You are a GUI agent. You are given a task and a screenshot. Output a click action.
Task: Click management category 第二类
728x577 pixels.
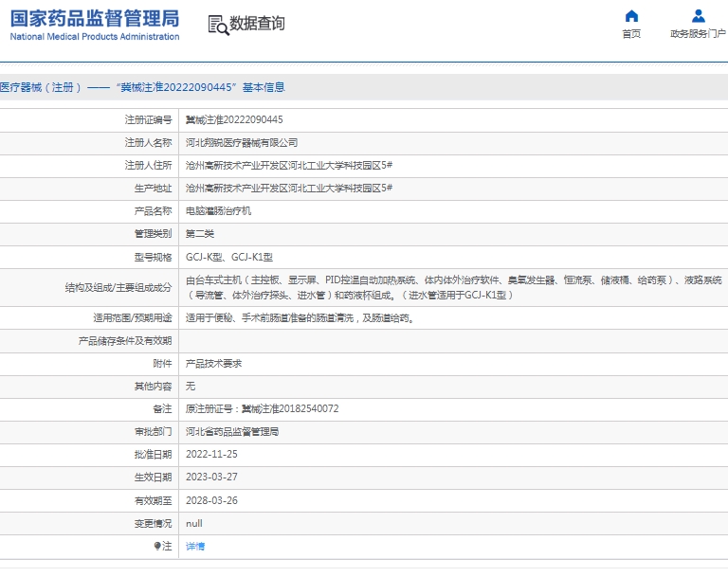(x=200, y=233)
